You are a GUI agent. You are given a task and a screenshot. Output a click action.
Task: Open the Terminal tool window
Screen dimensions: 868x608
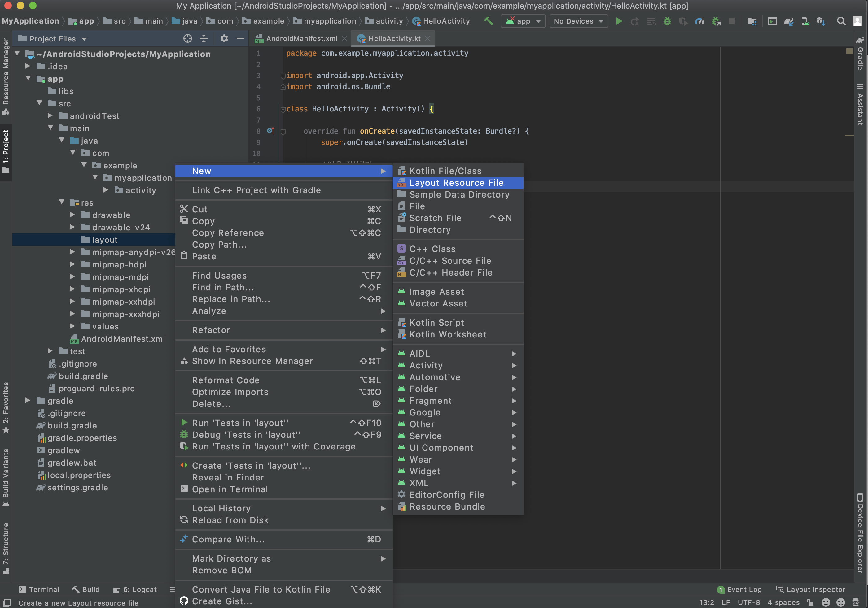coord(39,589)
